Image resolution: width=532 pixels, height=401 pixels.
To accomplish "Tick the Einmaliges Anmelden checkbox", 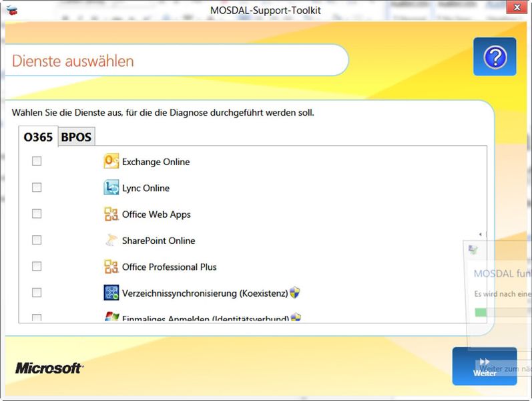I will coord(37,317).
